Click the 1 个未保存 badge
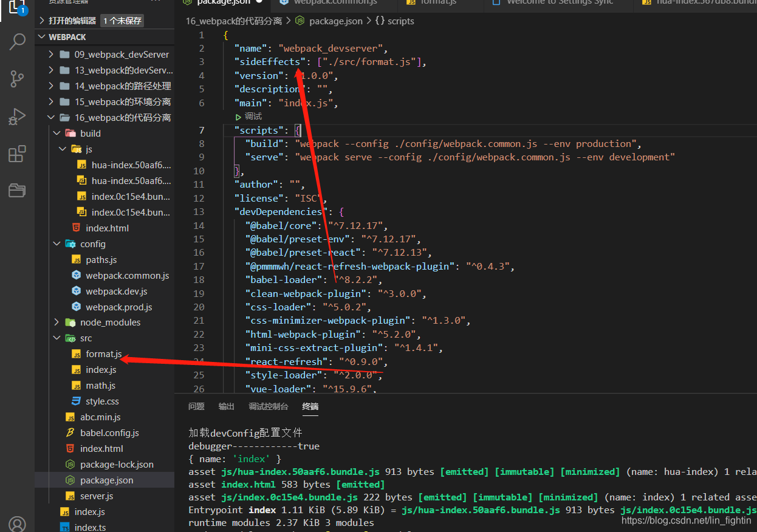The height and width of the screenshot is (532, 757). (x=122, y=21)
